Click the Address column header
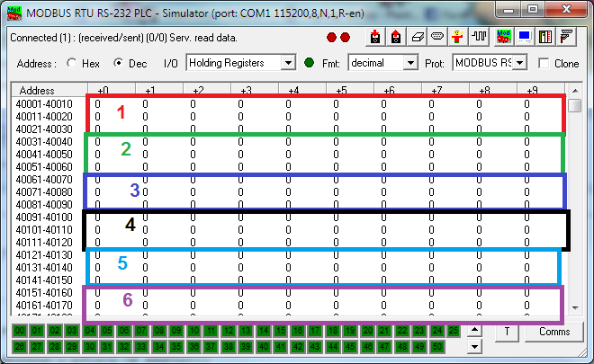 pyautogui.click(x=49, y=90)
